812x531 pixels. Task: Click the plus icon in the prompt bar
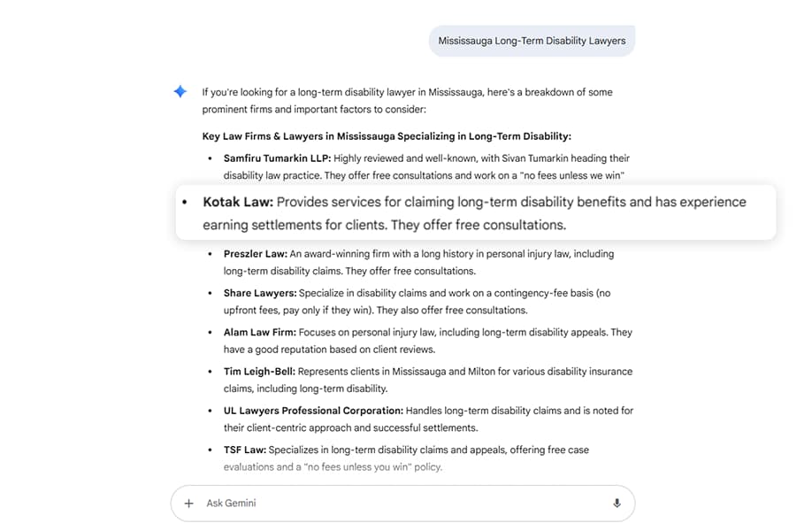(188, 503)
